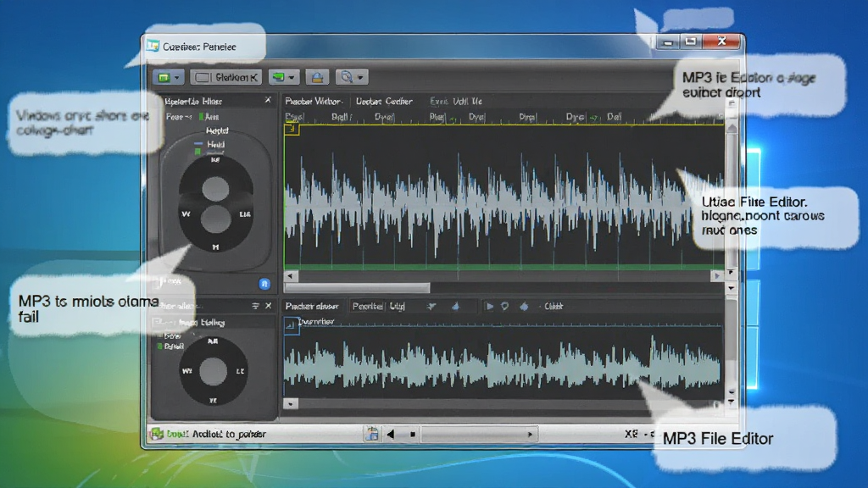Switch to second tab above upper waveform
Screen dimensions: 868x488
tap(384, 102)
